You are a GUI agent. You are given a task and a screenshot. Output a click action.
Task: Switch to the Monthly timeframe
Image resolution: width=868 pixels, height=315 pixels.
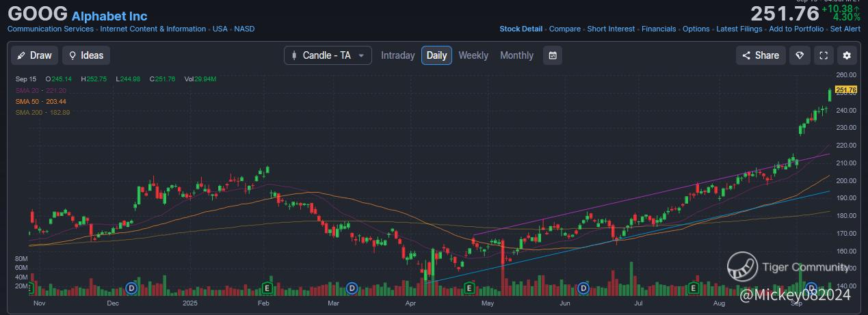(x=516, y=55)
